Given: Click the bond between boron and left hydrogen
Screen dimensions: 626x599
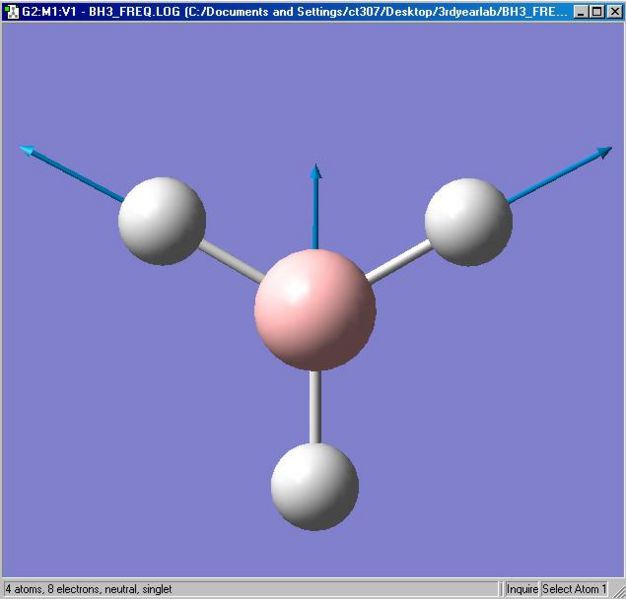Looking at the screenshot, I should point(231,261).
